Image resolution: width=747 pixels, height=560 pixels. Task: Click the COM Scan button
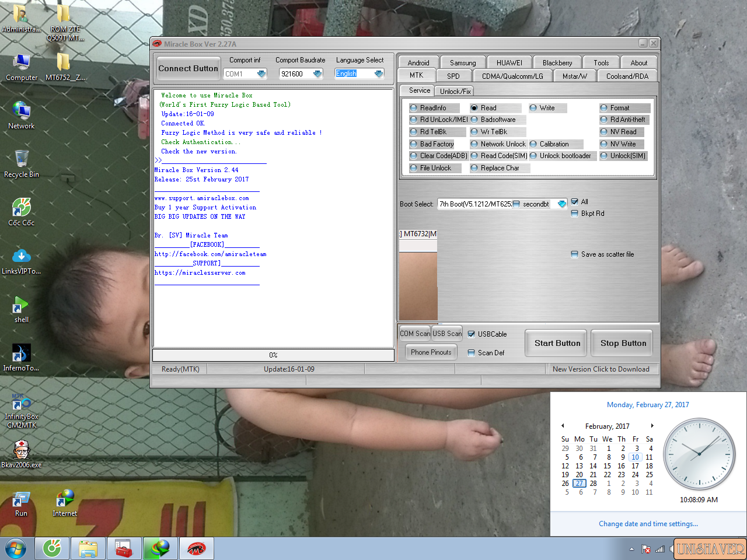point(414,333)
